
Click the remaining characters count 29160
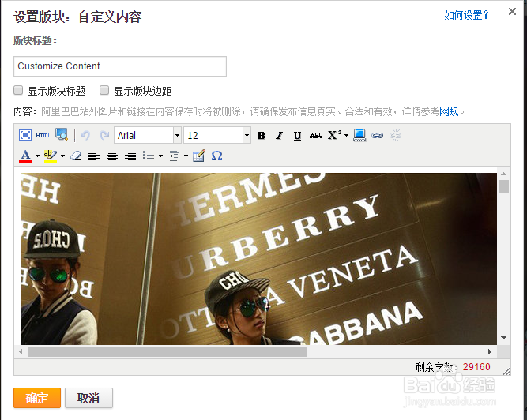point(476,367)
